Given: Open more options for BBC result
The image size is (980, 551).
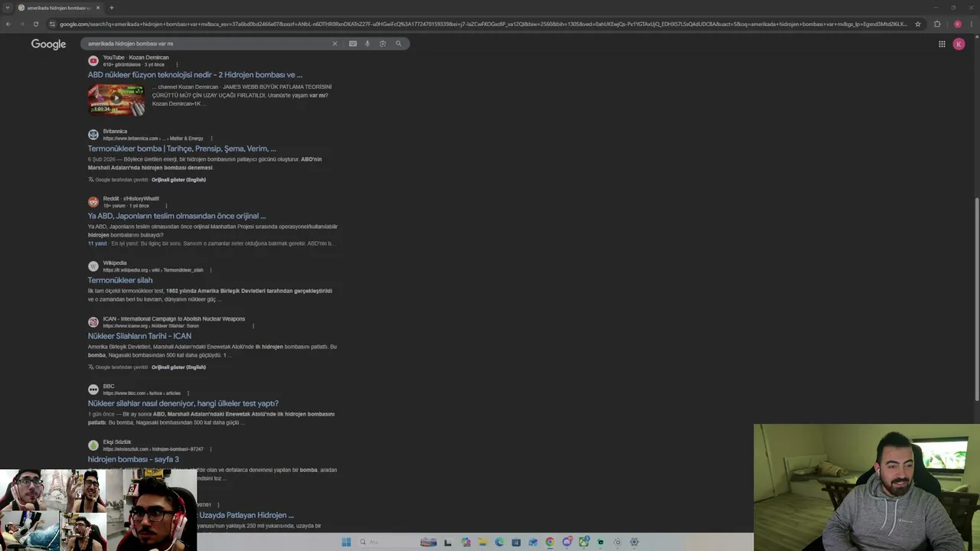Looking at the screenshot, I should click(188, 393).
